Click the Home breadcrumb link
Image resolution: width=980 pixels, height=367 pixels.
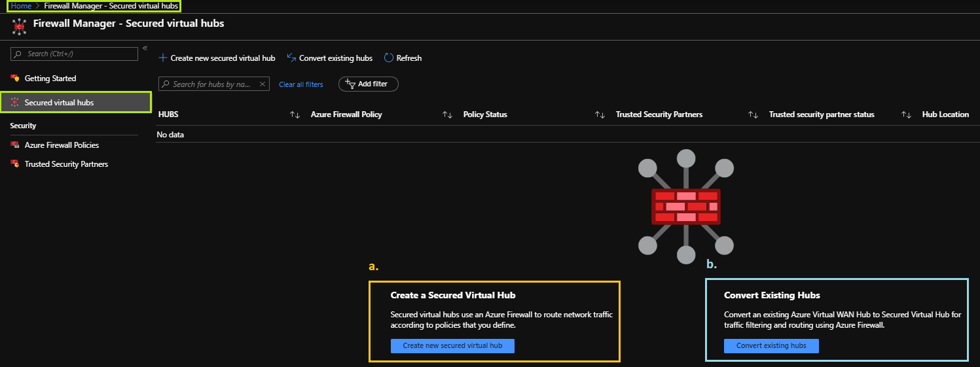click(21, 6)
